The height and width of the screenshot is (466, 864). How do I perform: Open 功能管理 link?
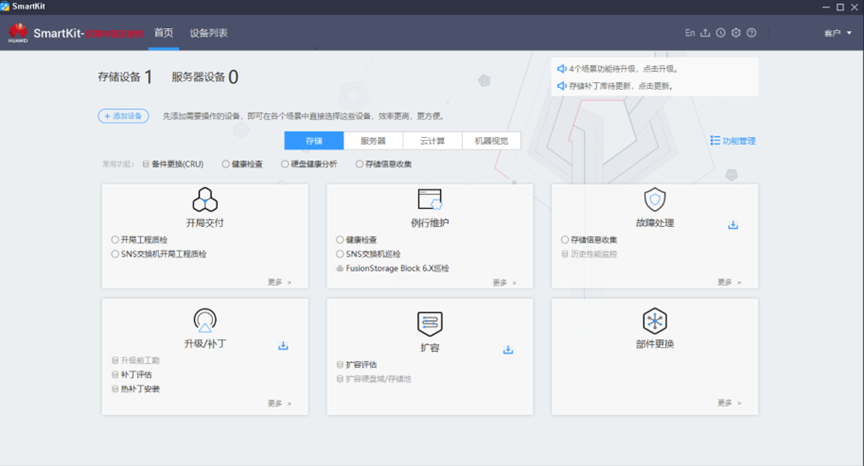[x=739, y=141]
